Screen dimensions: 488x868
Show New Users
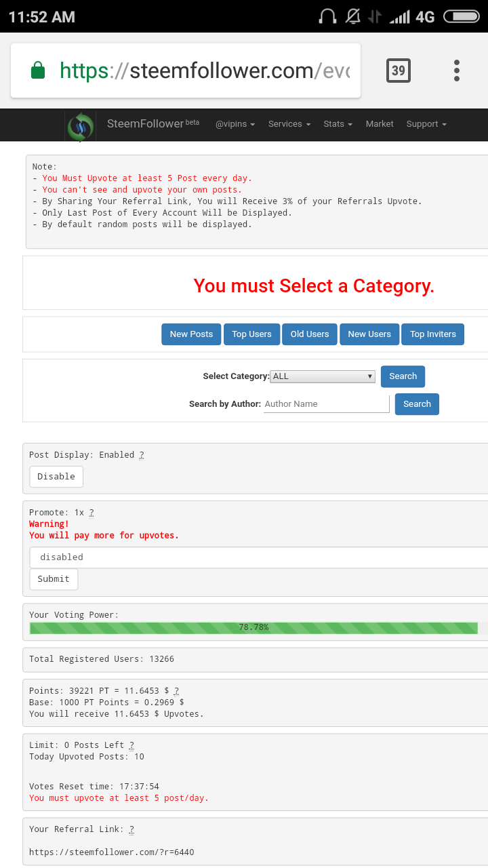(x=369, y=334)
